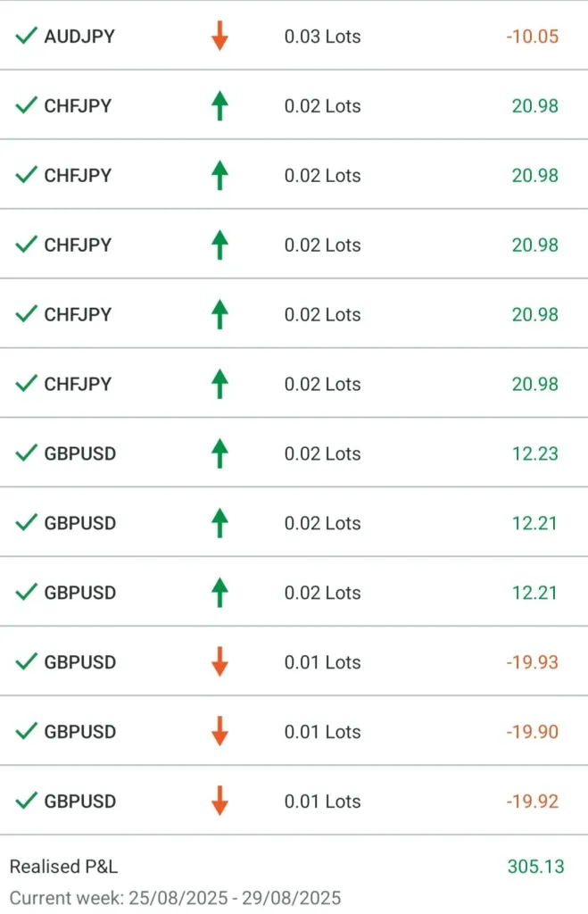Click the up arrow on the 12.23 GBPUSD trade
The width and height of the screenshot is (588, 914).
pos(219,453)
